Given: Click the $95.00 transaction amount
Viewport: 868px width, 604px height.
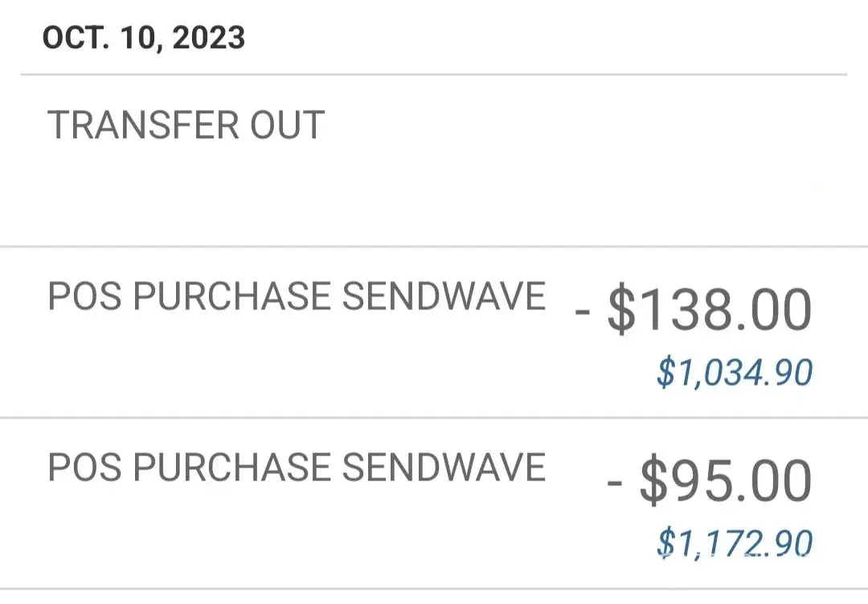Looking at the screenshot, I should (725, 481).
